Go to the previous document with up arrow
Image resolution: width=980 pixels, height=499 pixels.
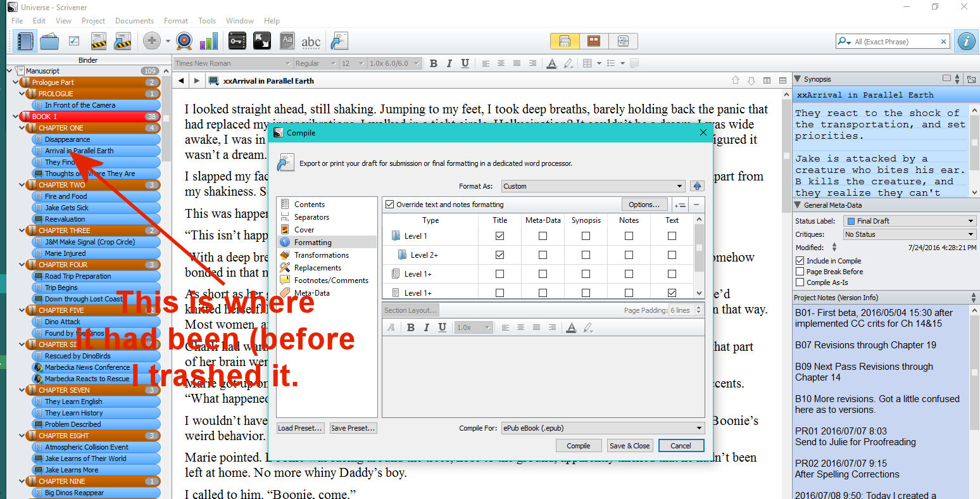(736, 80)
